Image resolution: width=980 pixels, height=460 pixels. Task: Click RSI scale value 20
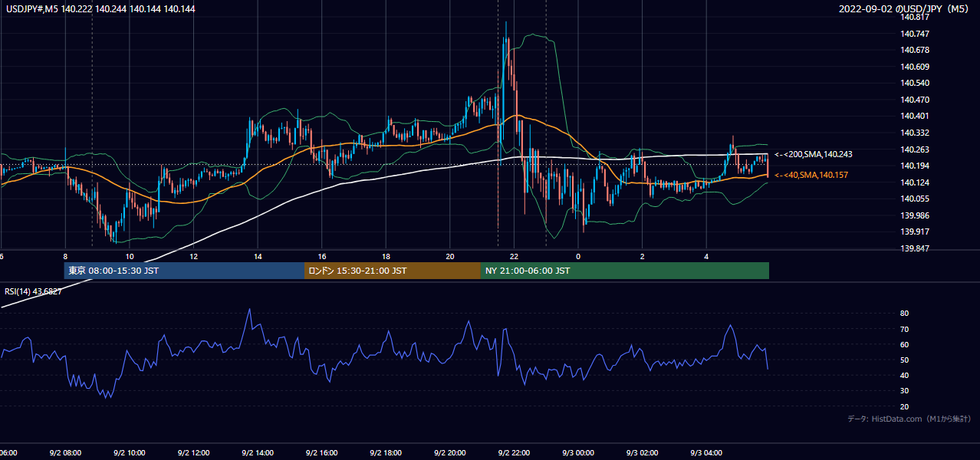tap(904, 406)
